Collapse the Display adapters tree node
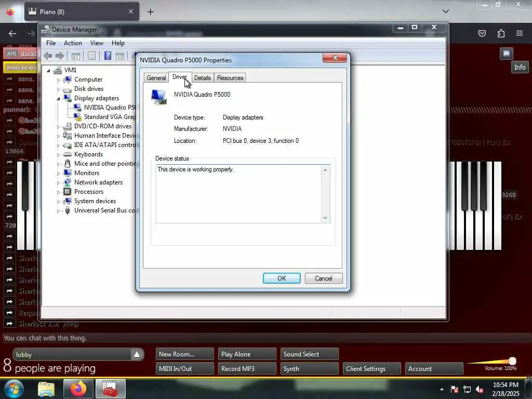The height and width of the screenshot is (399, 532). pyautogui.click(x=58, y=99)
